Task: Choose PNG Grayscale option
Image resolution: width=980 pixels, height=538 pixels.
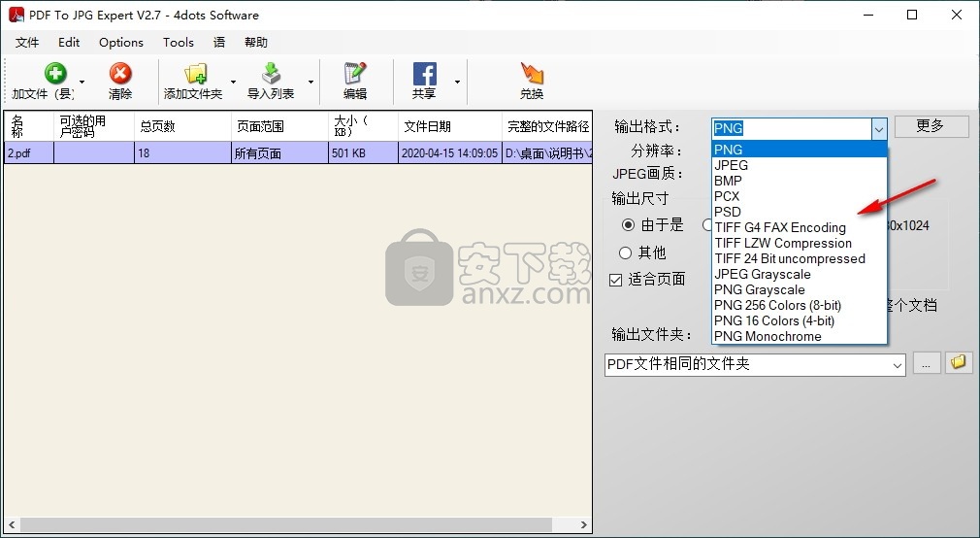Action: coord(800,289)
